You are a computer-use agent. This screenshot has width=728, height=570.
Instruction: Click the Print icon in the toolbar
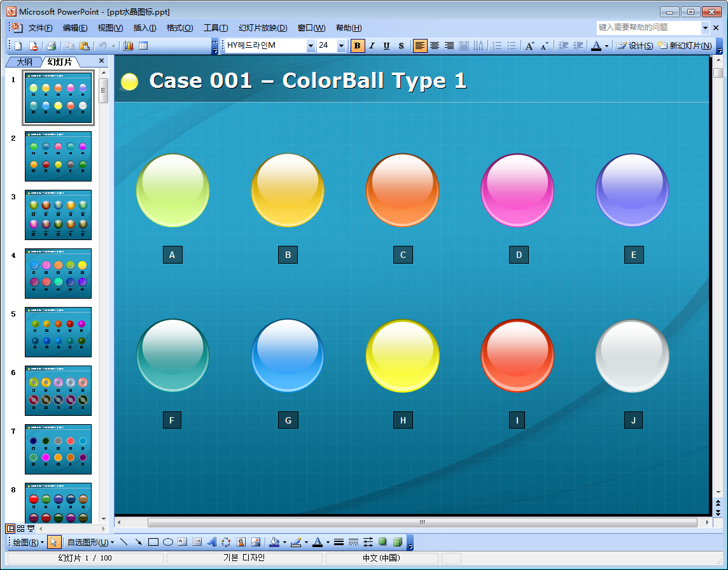point(51,46)
